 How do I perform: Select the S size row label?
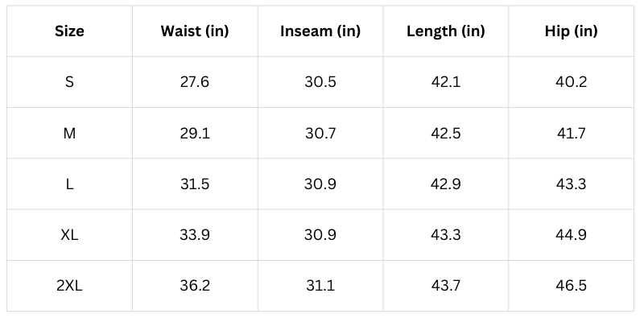click(69, 82)
